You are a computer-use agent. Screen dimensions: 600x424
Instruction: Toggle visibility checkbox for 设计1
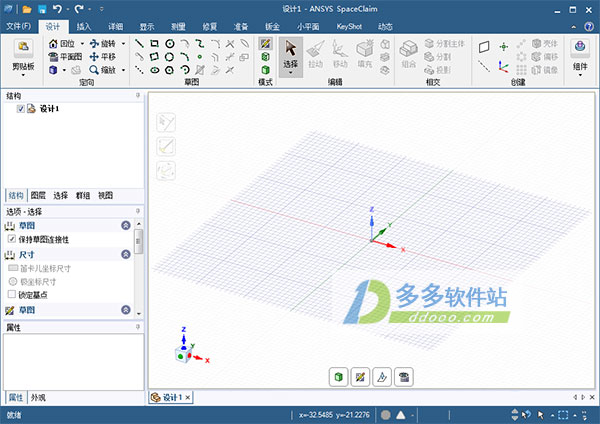point(20,109)
